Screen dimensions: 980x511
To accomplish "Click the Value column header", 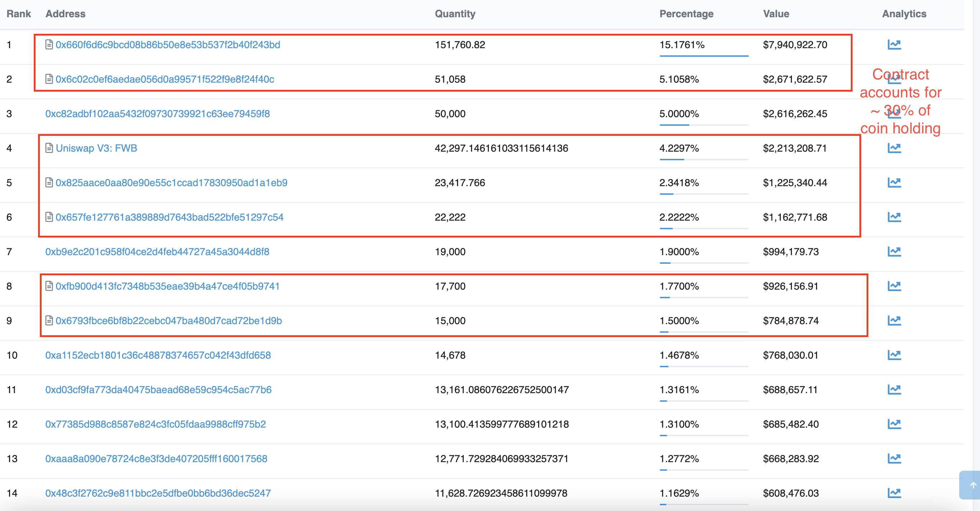I will 776,14.
